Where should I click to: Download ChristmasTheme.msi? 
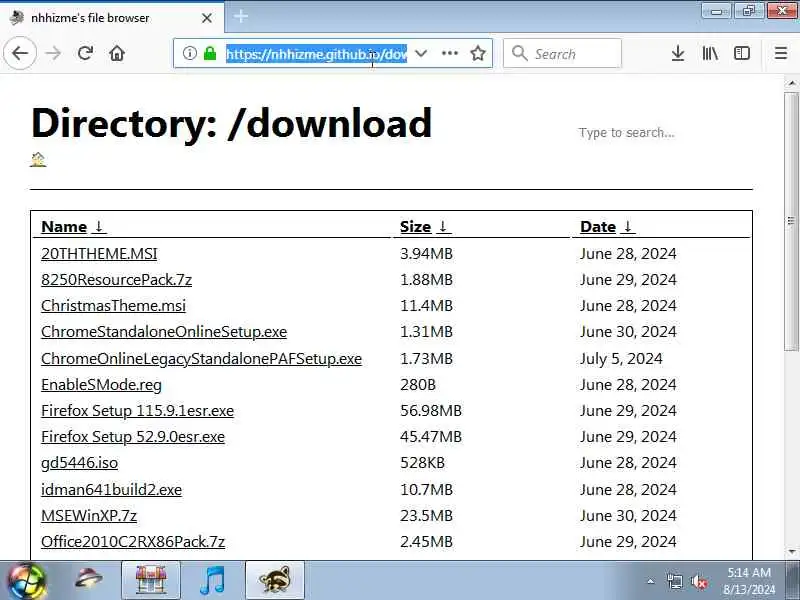[113, 306]
